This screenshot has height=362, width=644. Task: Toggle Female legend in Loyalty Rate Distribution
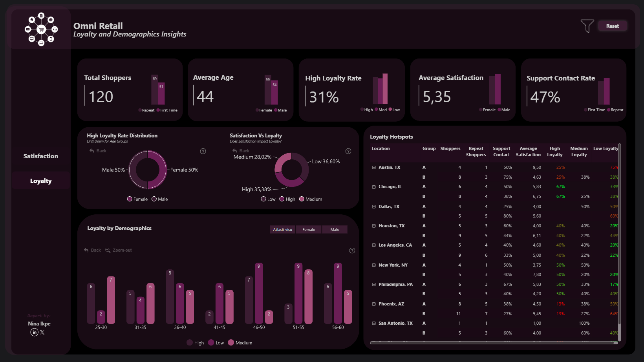coord(137,199)
